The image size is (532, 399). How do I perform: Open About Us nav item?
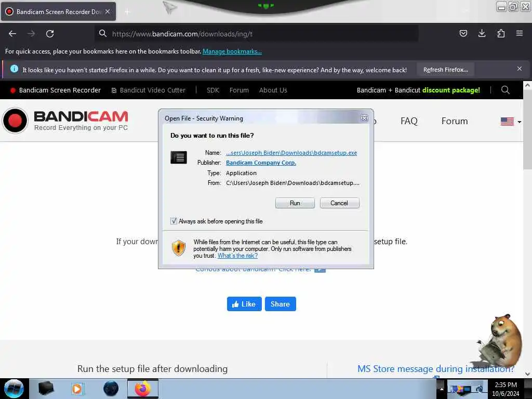point(273,90)
